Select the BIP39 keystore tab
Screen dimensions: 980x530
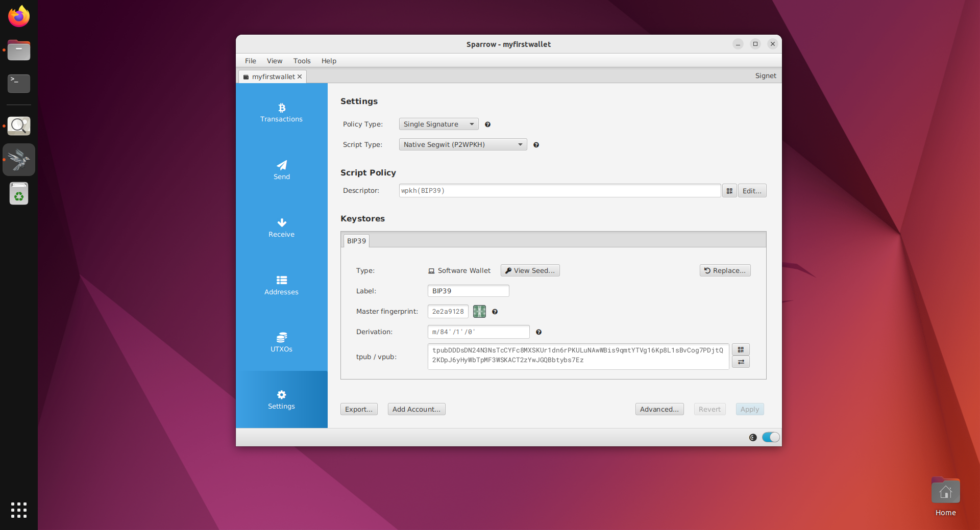coord(356,241)
